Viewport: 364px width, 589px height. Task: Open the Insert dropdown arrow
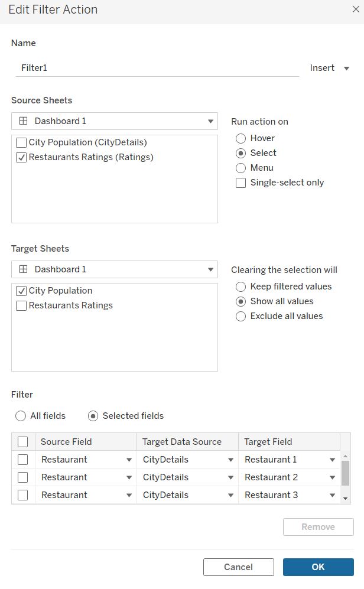tap(347, 68)
